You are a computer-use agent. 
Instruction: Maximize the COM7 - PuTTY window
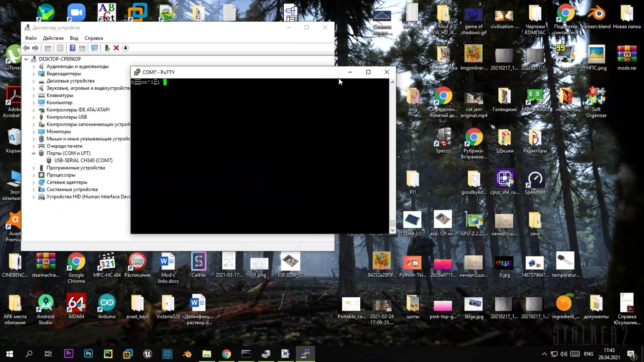(x=368, y=72)
